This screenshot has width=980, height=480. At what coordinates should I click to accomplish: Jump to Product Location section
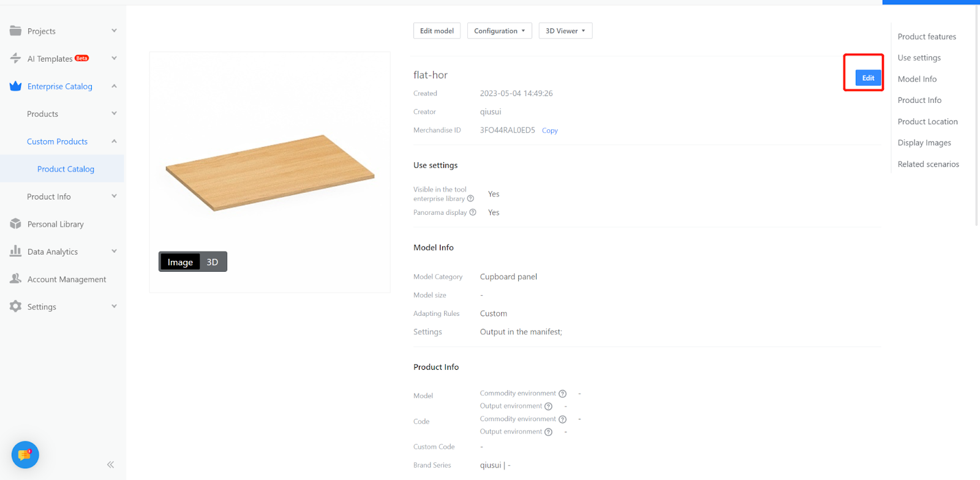coord(927,122)
